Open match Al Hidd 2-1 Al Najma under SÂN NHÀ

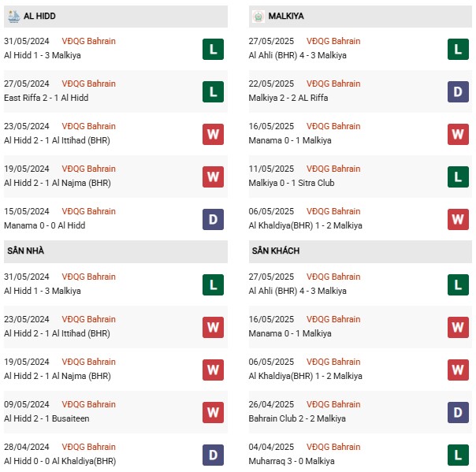pyautogui.click(x=58, y=376)
